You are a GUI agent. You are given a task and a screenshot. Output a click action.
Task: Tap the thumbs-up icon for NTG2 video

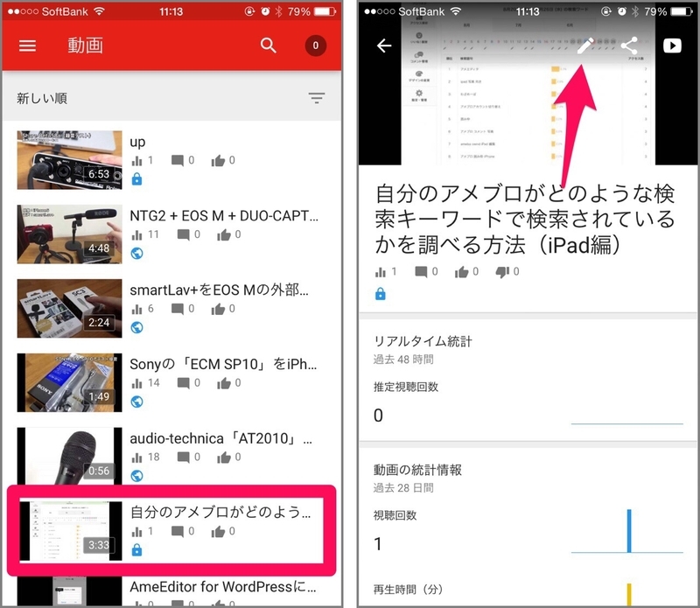(x=224, y=234)
